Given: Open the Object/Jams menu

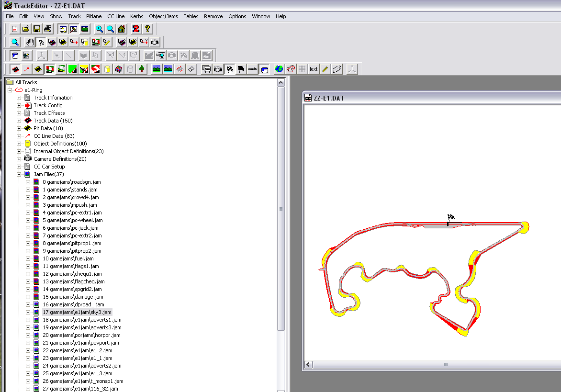Looking at the screenshot, I should point(163,16).
